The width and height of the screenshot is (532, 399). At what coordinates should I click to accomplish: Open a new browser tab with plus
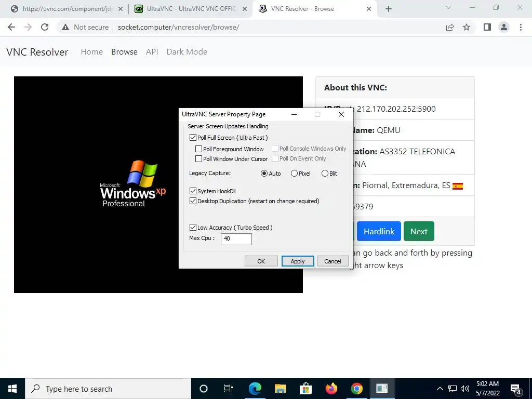[389, 9]
